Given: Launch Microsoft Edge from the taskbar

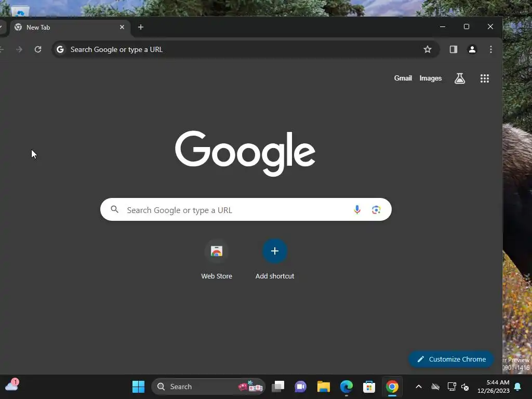Looking at the screenshot, I should tap(347, 387).
